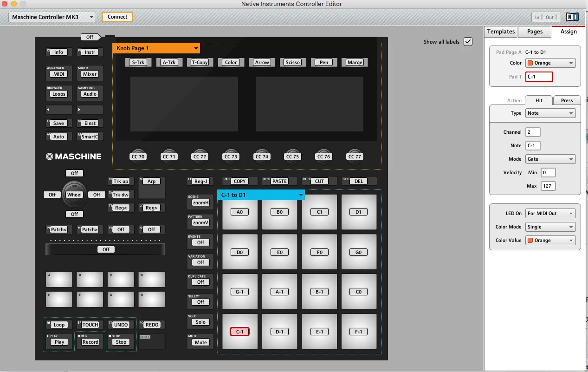This screenshot has width=588, height=372.
Task: Click the Play transport button
Action: point(59,341)
